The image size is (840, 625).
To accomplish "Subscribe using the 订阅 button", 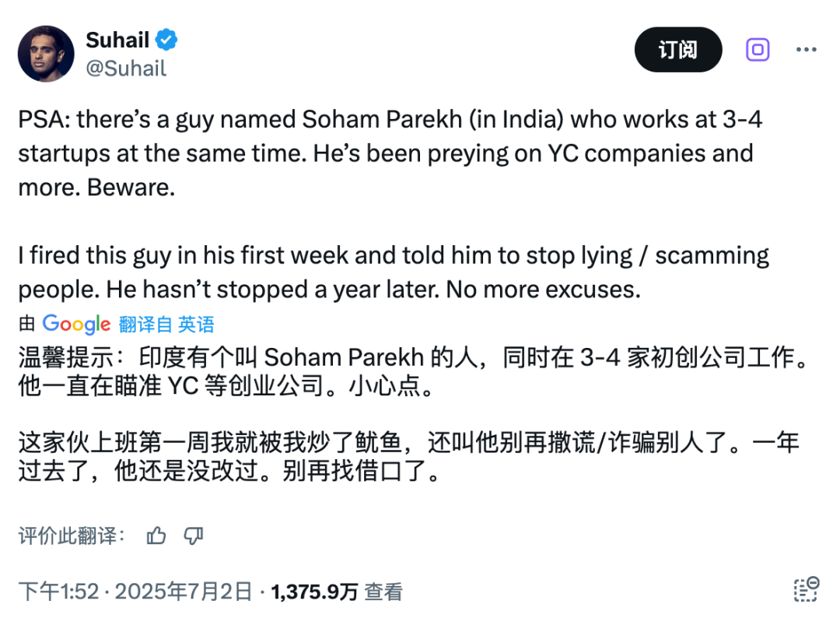I will coord(678,50).
